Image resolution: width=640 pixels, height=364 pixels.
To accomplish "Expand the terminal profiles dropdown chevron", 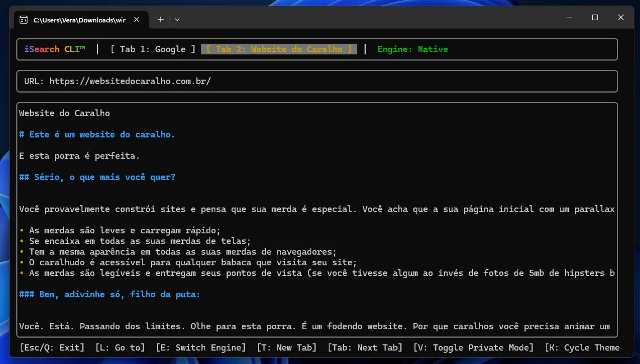I will pyautogui.click(x=177, y=20).
